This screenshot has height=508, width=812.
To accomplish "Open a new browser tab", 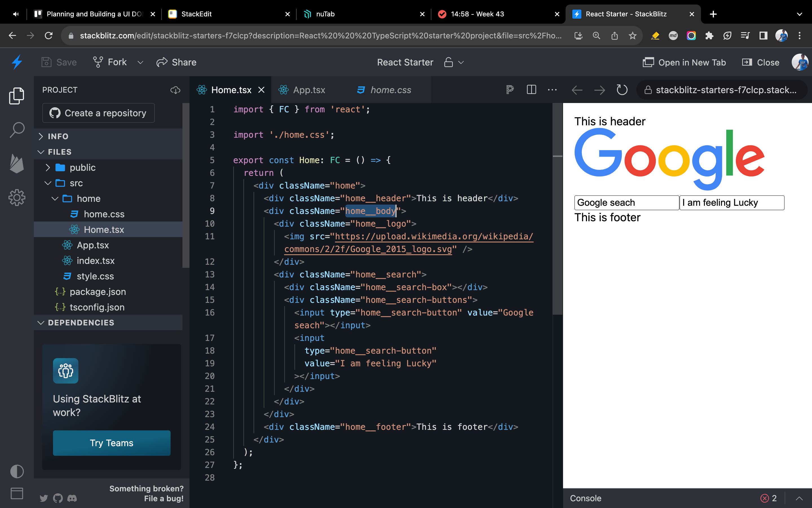I will point(713,14).
